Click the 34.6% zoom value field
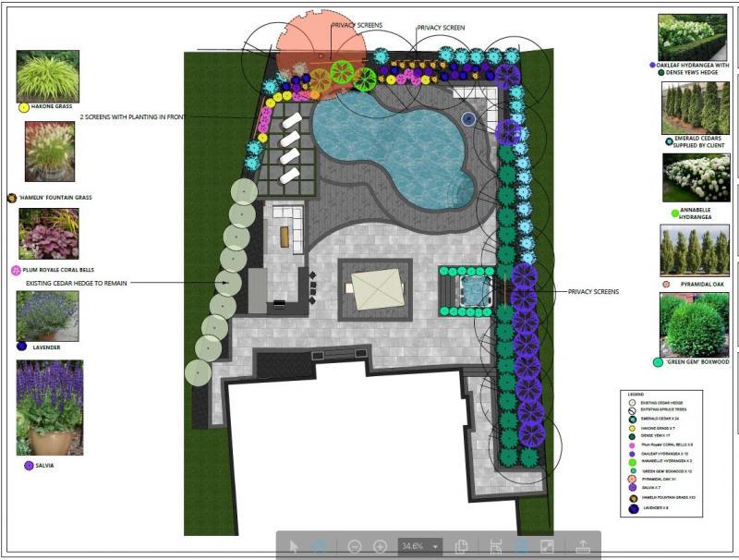This screenshot has width=739, height=560. [413, 546]
